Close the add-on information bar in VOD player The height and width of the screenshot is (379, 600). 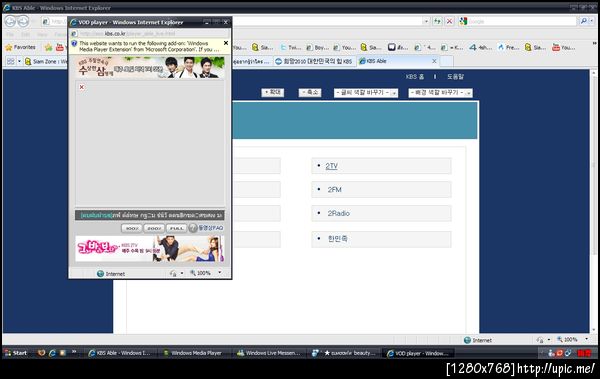226,43
